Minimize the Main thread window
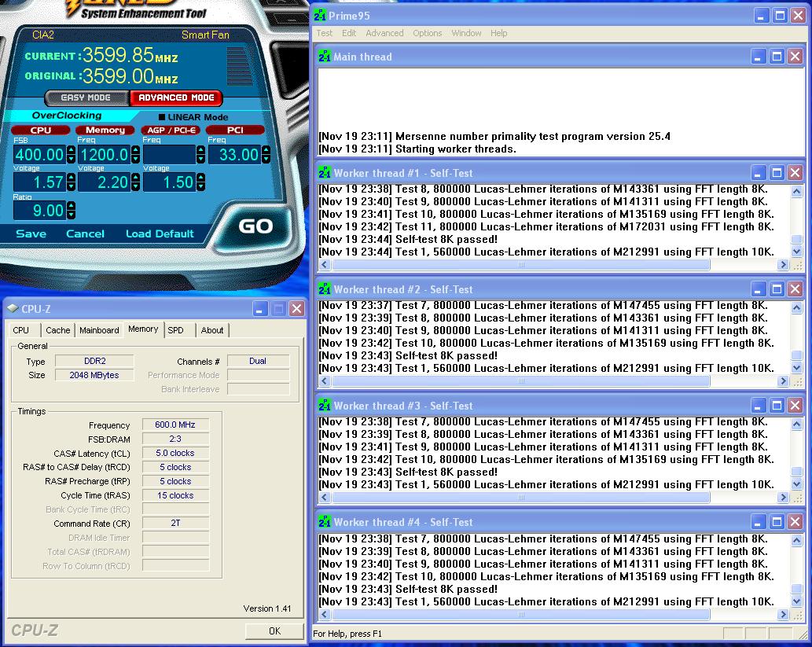 click(x=758, y=57)
